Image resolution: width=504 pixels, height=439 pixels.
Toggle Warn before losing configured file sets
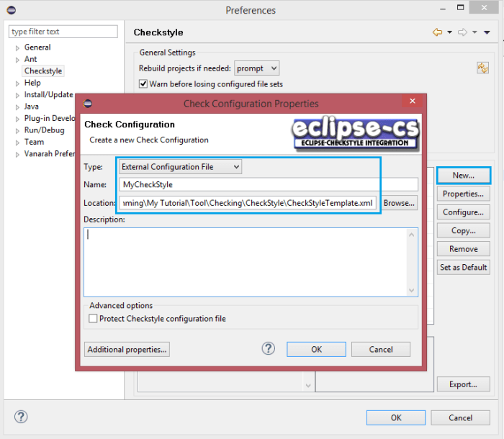[x=143, y=84]
